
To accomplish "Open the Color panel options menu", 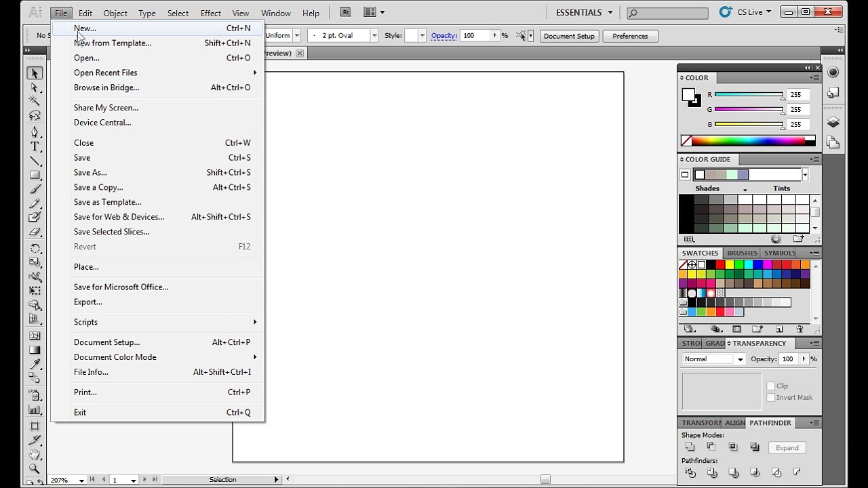I will pos(814,78).
